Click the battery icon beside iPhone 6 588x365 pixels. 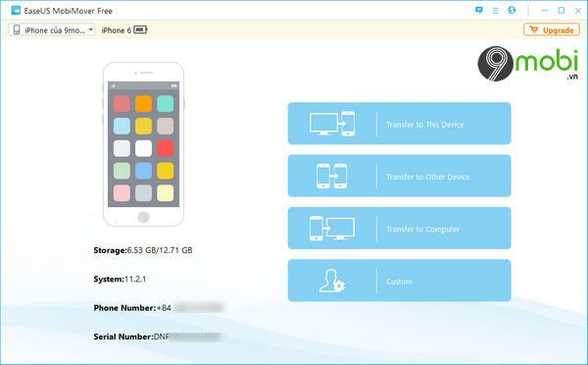coord(140,29)
